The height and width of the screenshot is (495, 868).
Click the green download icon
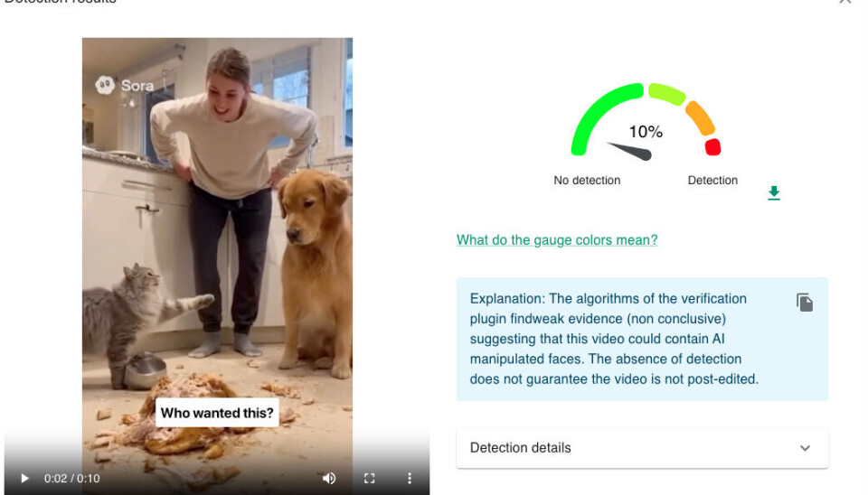[x=774, y=193]
